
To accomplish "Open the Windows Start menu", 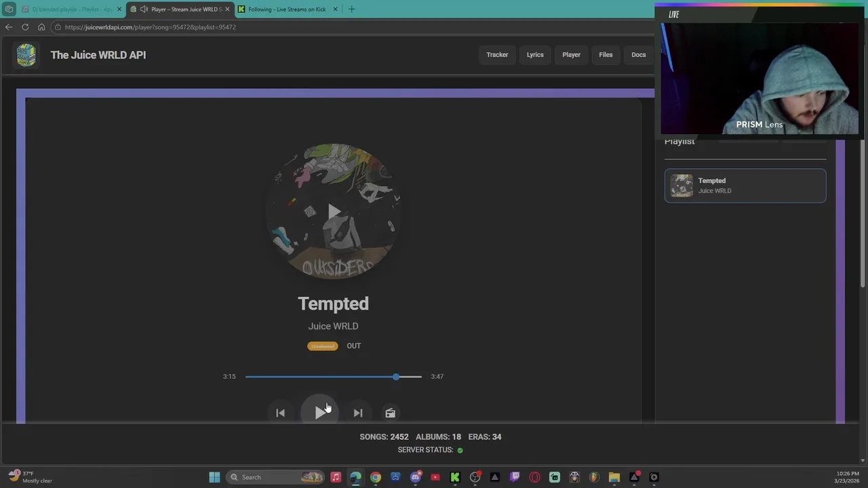I will [214, 477].
